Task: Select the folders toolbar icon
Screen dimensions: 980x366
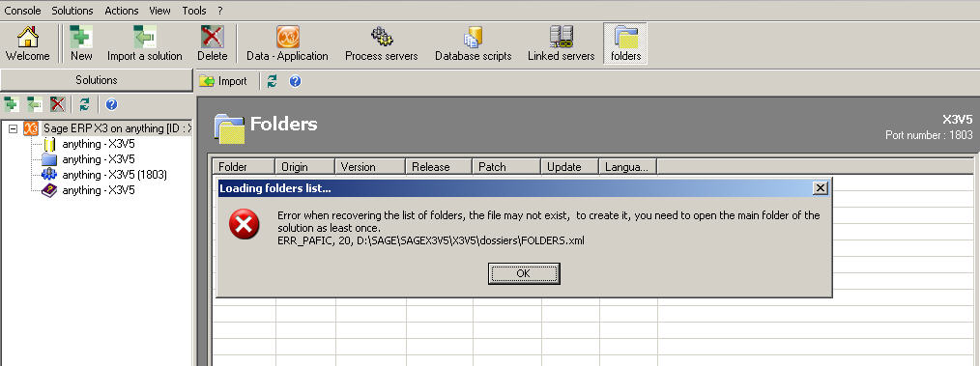Action: pyautogui.click(x=625, y=43)
